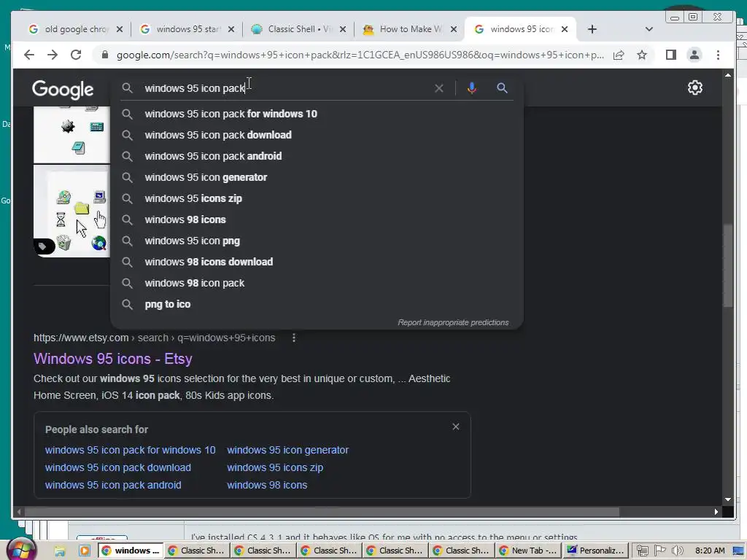Select suggestion 'windows 98 icons'
This screenshot has height=560, width=747.
(317, 219)
